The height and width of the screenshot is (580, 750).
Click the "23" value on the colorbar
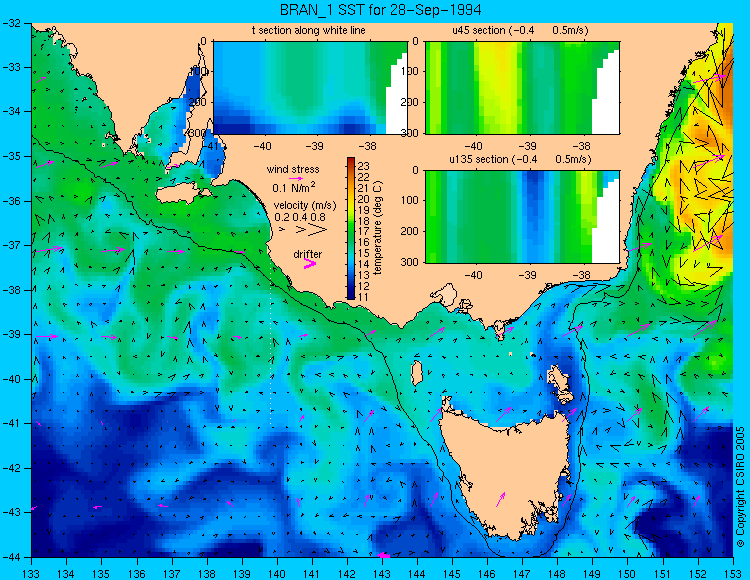[363, 166]
